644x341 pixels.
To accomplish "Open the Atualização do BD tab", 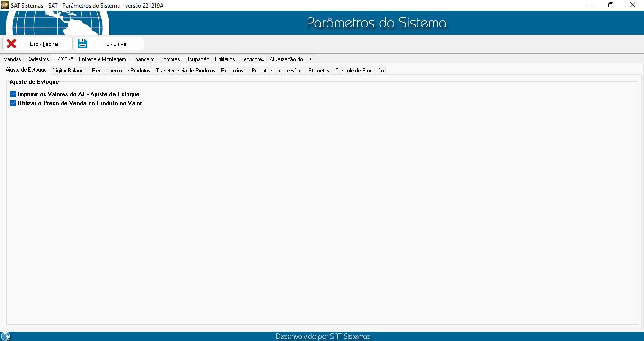I will click(x=290, y=59).
